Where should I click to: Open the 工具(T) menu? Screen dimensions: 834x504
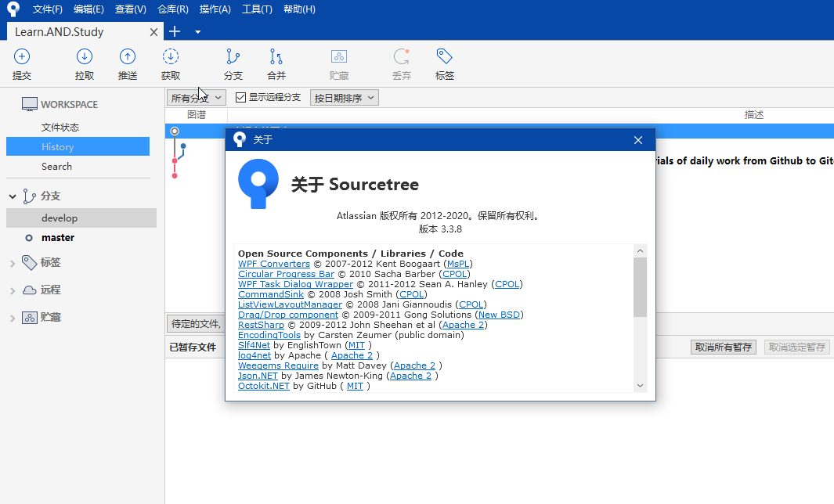[257, 9]
